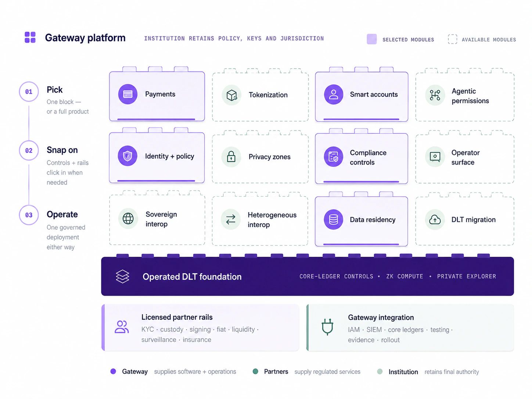Click the Institution retains policy tagline
This screenshot has width=532, height=399.
click(234, 39)
